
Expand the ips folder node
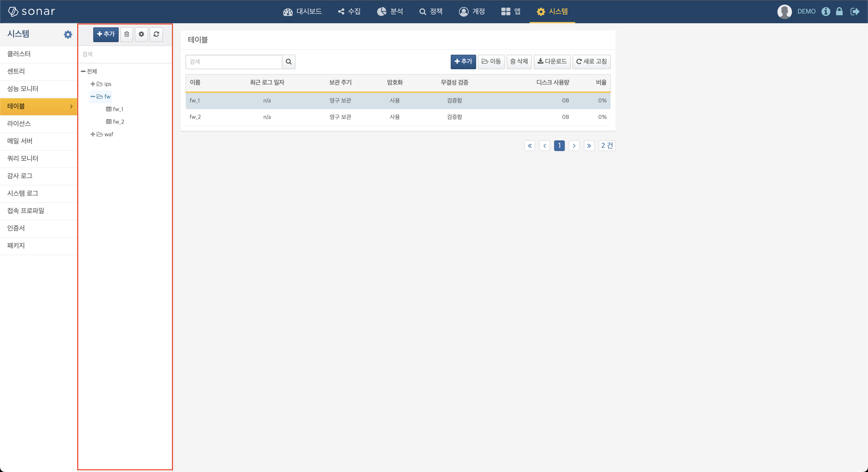coord(93,84)
